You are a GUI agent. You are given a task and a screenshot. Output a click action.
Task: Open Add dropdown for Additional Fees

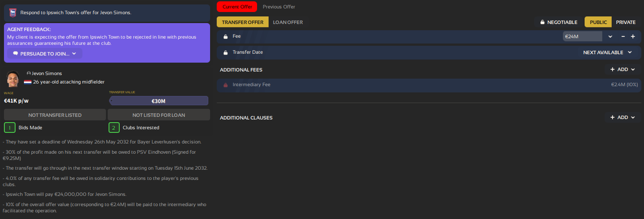[623, 69]
